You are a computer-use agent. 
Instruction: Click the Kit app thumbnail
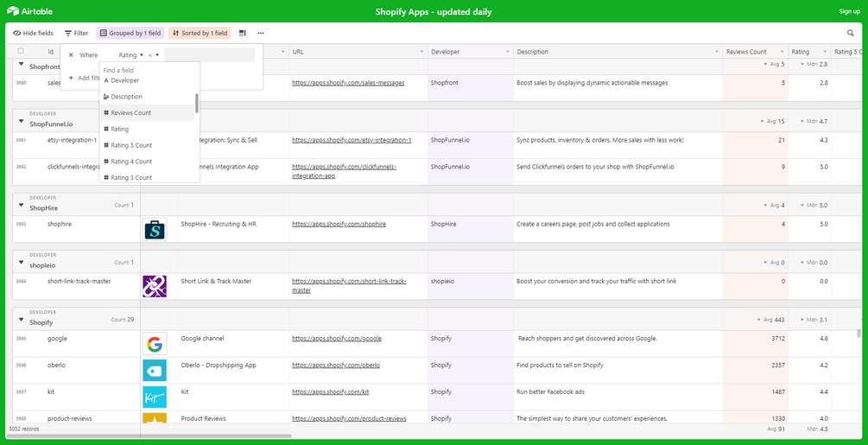click(x=155, y=397)
